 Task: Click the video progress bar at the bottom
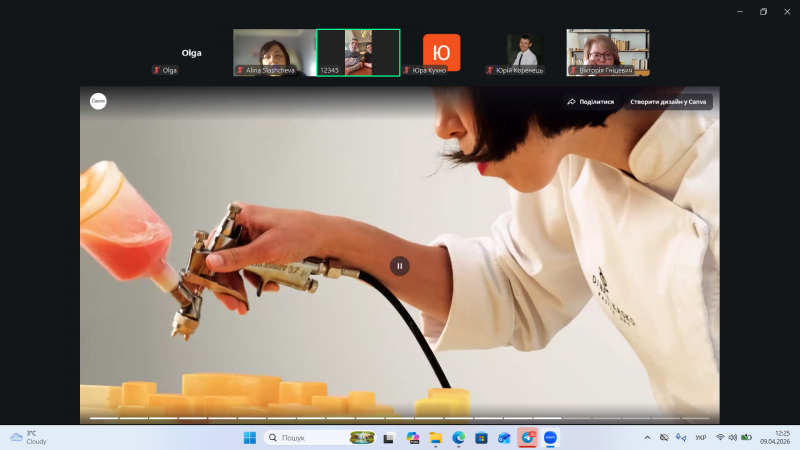click(400, 418)
